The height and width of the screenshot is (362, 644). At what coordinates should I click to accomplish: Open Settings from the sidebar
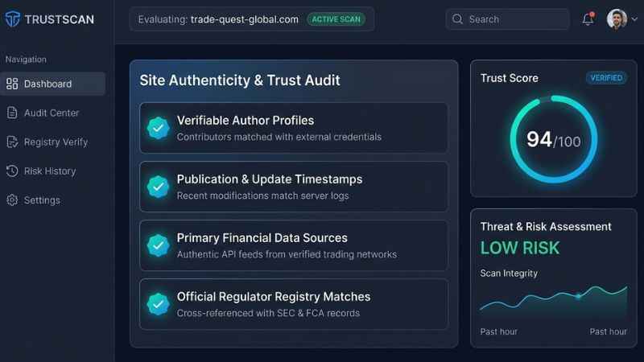click(x=53, y=200)
